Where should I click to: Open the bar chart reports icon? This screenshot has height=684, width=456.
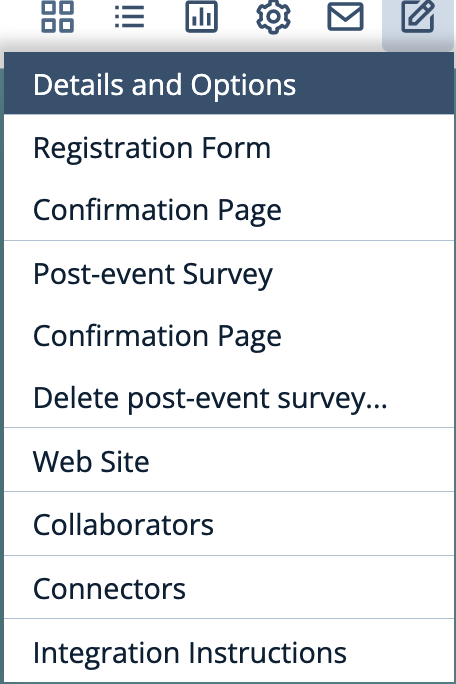click(x=201, y=17)
